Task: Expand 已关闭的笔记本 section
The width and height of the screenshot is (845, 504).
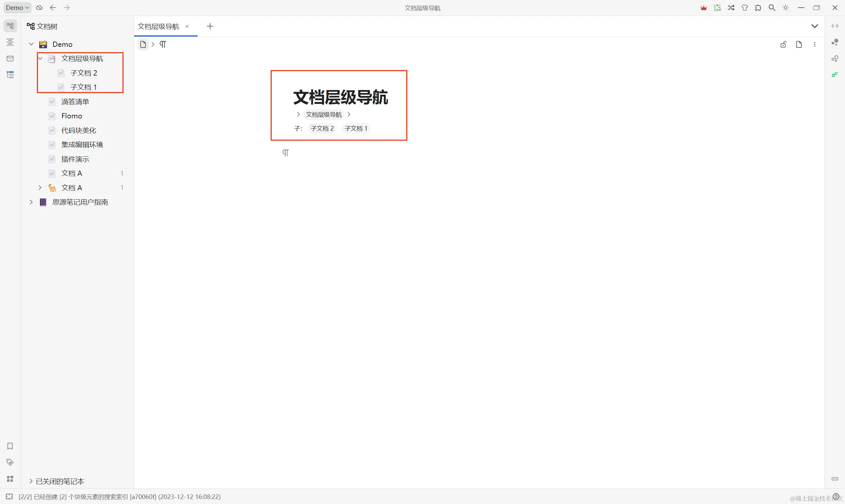Action: point(31,481)
